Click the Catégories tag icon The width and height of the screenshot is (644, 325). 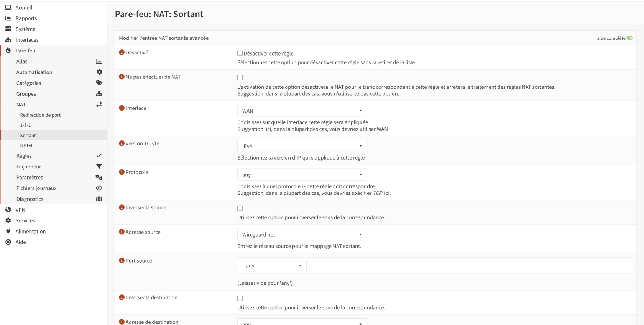click(x=99, y=83)
